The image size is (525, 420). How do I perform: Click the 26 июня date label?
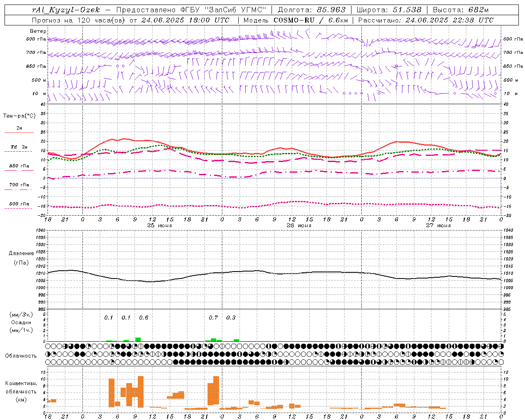pos(299,226)
